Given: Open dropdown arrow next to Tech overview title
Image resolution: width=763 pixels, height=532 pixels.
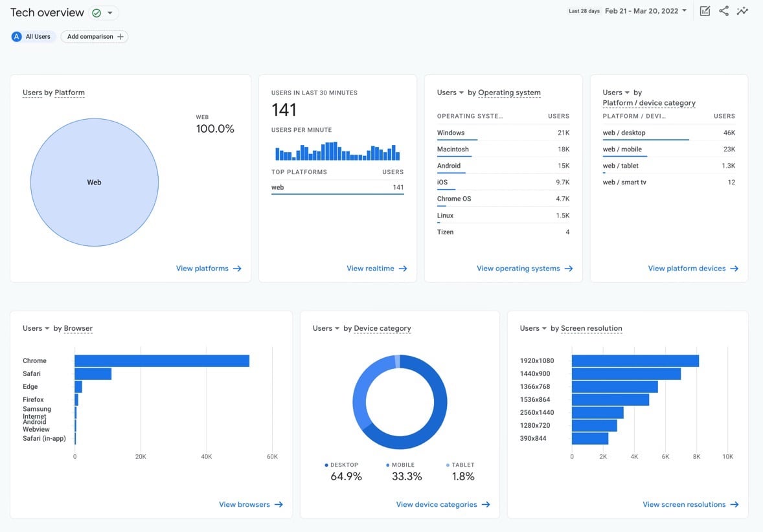Looking at the screenshot, I should click(110, 13).
